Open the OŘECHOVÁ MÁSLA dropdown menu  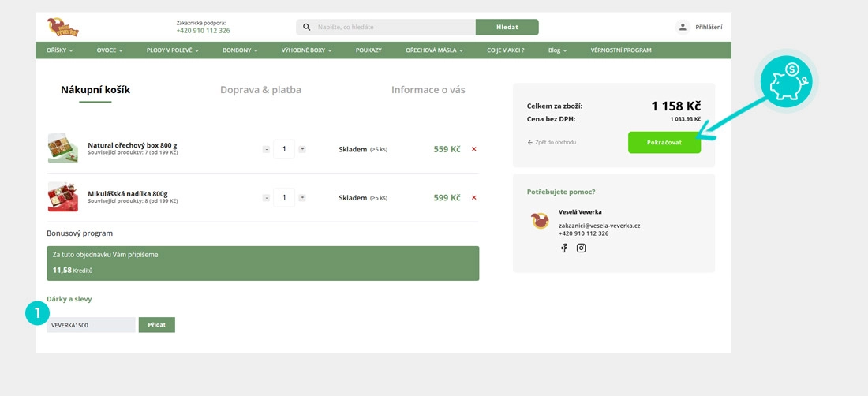[434, 50]
